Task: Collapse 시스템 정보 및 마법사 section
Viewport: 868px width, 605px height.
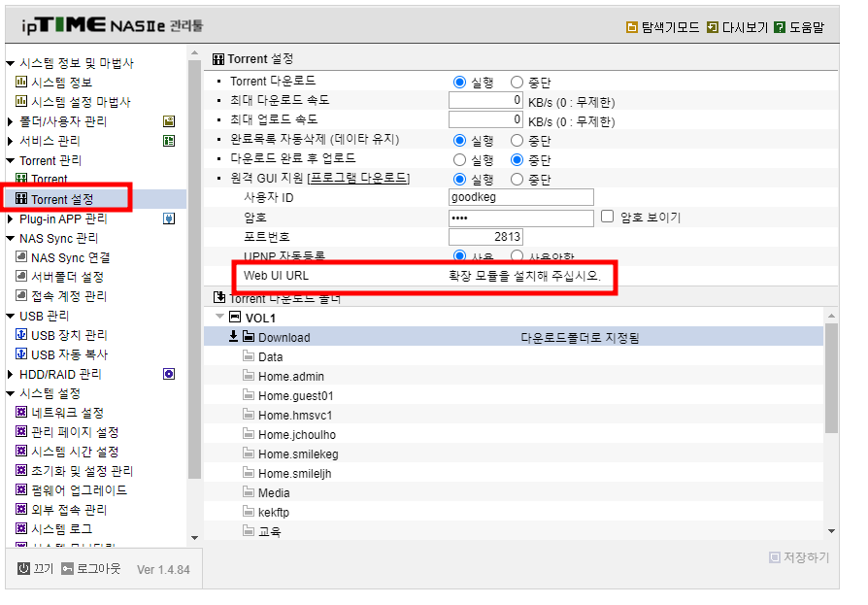Action: click(x=10, y=63)
